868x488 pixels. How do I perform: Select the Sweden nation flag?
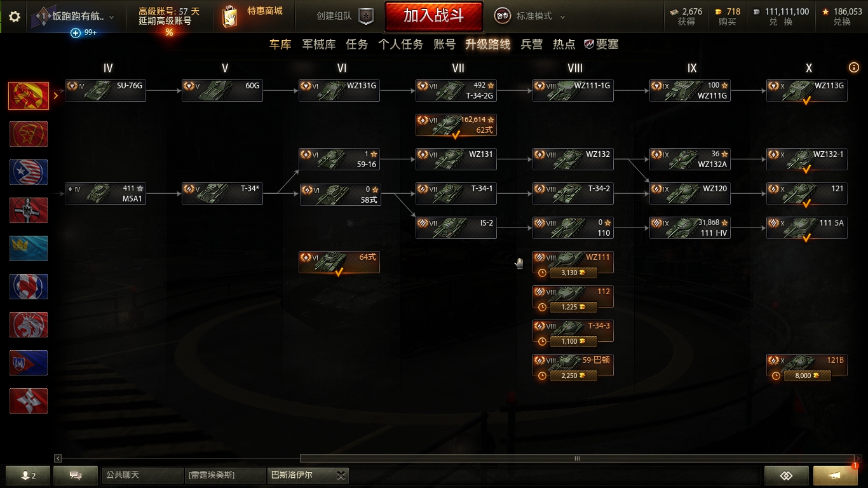click(29, 248)
